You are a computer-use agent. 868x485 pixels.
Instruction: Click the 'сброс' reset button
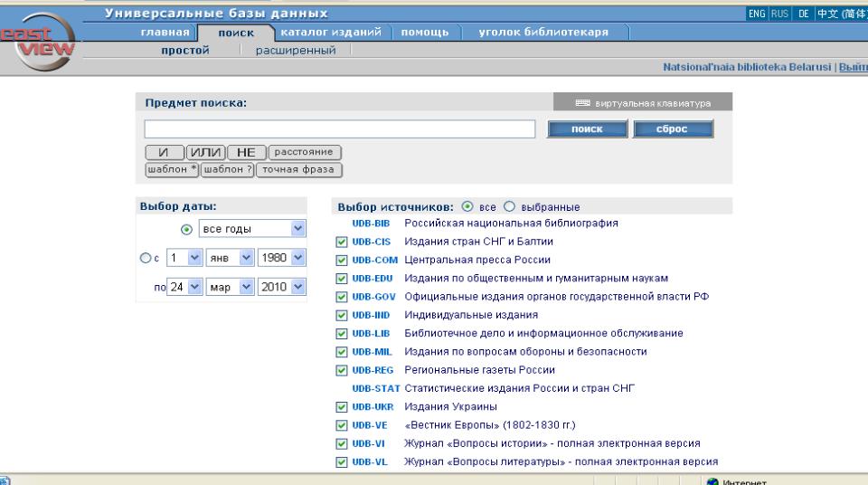pos(673,128)
